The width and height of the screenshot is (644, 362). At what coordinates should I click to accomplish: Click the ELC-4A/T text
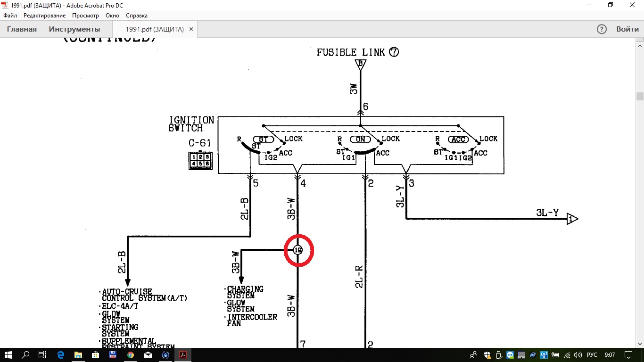pos(120,306)
